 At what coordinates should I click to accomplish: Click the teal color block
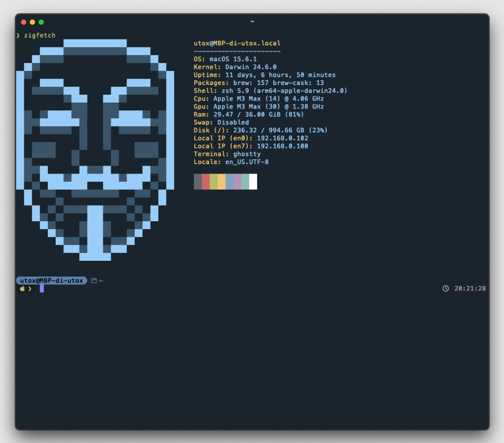tap(245, 182)
